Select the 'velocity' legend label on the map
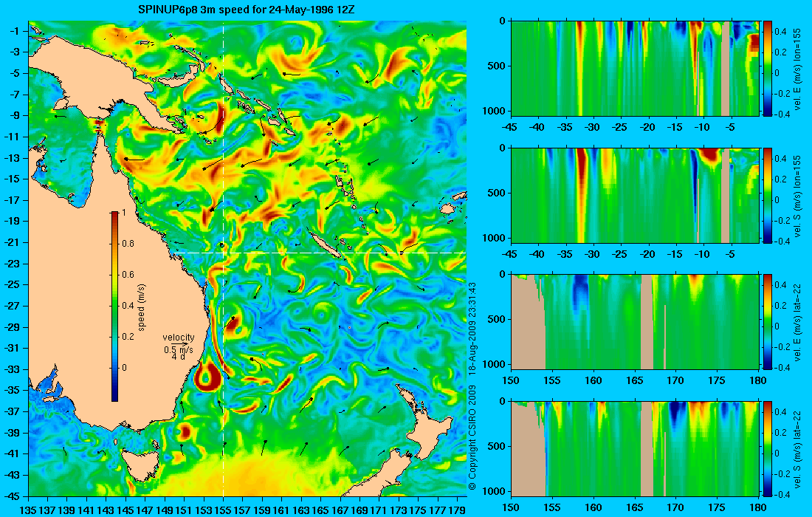The image size is (812, 517). (179, 338)
